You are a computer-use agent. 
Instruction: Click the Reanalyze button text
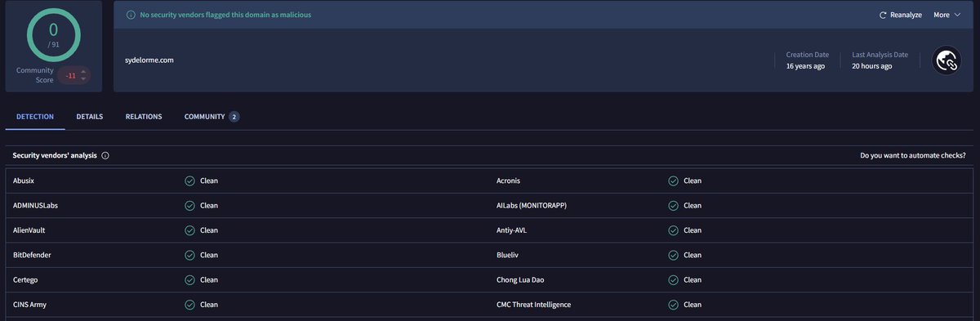[906, 15]
